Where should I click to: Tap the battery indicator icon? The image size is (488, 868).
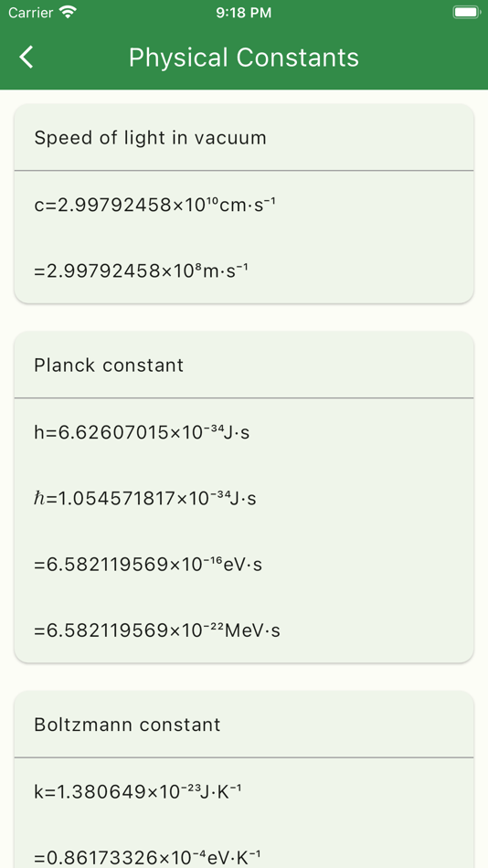click(465, 12)
